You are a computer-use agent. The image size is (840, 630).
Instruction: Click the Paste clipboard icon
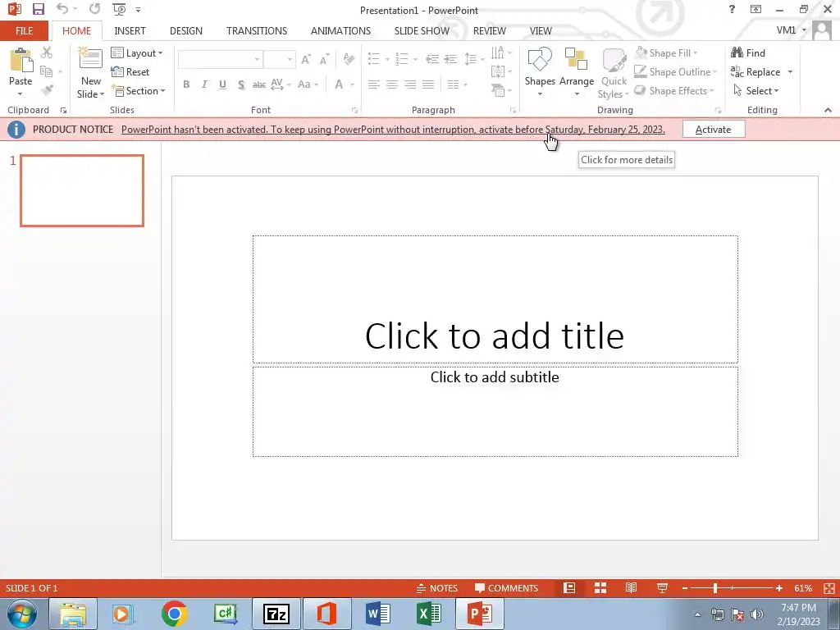(x=21, y=60)
